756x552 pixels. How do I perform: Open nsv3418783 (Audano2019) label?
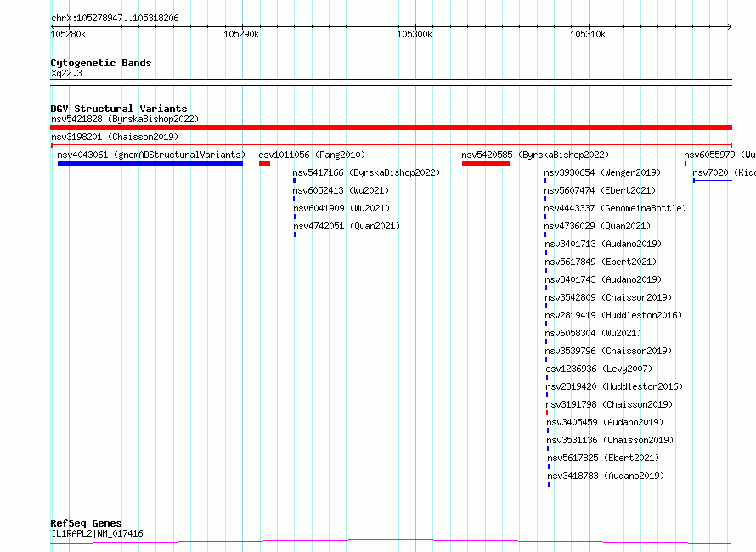pos(606,476)
